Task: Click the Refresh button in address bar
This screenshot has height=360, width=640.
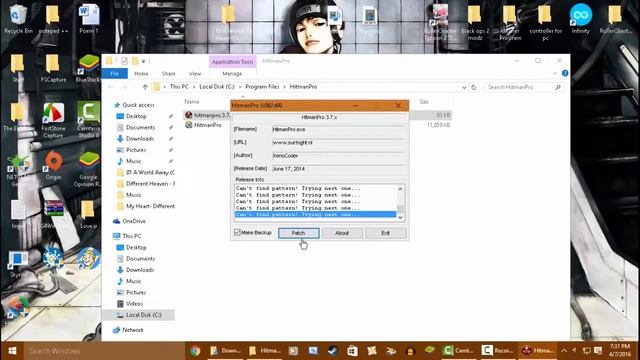Action: [473, 87]
